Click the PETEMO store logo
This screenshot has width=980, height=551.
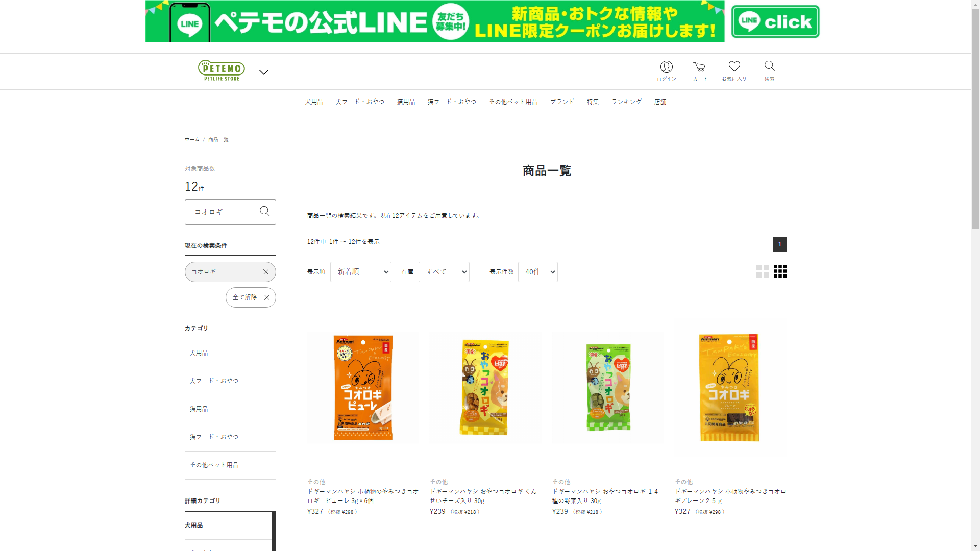(x=222, y=70)
